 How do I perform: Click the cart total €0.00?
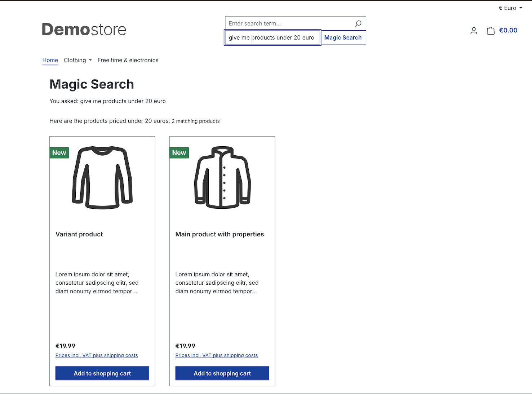pyautogui.click(x=508, y=30)
